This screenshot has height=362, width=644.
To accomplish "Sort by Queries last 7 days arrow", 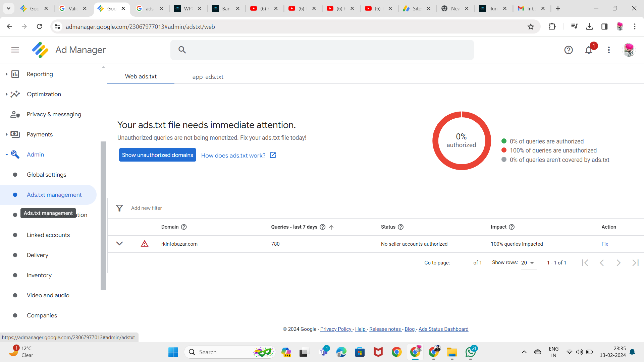I will coord(331,227).
